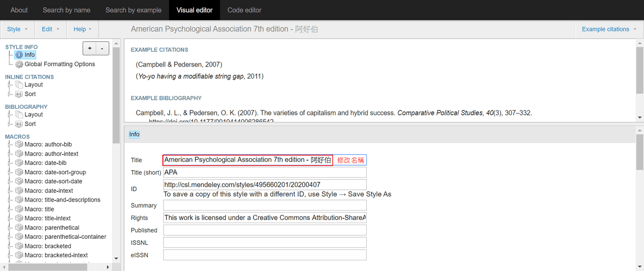Click the cube icon for Macro: title-and-descriptions
The image size is (644, 271).
point(19,200)
